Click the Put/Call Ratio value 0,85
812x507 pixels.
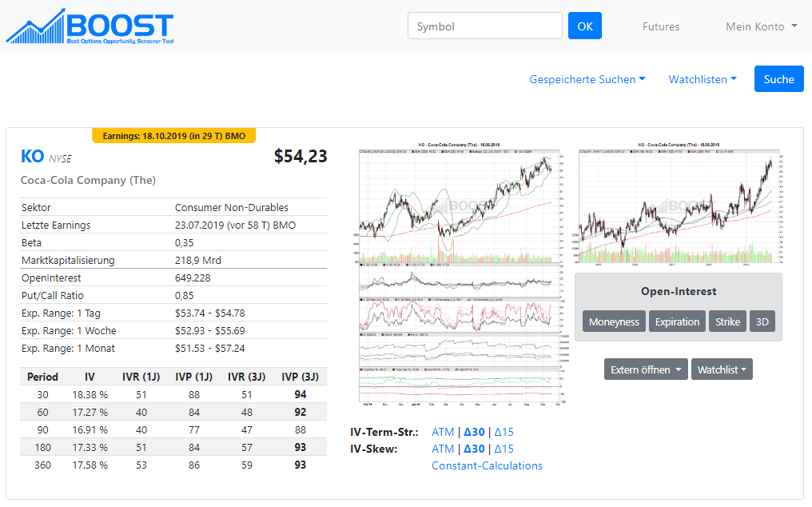pos(184,296)
